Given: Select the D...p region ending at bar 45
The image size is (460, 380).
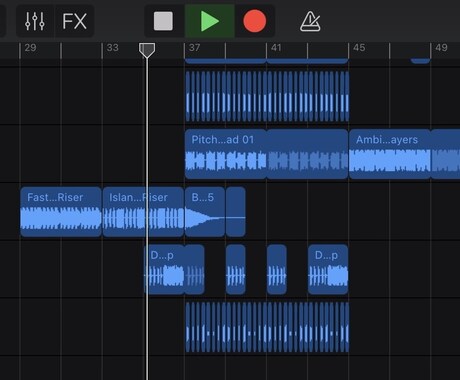Looking at the screenshot, I should [x=328, y=269].
